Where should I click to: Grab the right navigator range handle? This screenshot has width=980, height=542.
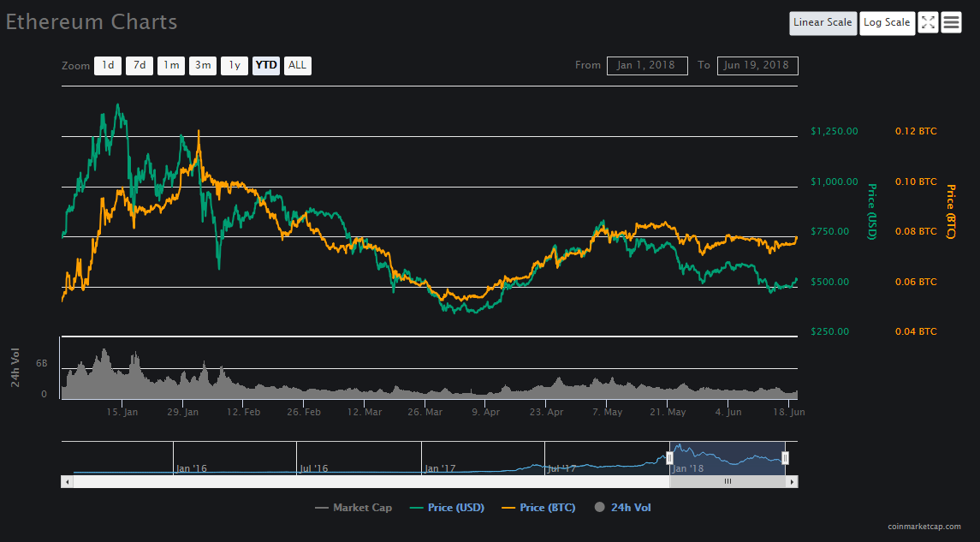[x=785, y=458]
